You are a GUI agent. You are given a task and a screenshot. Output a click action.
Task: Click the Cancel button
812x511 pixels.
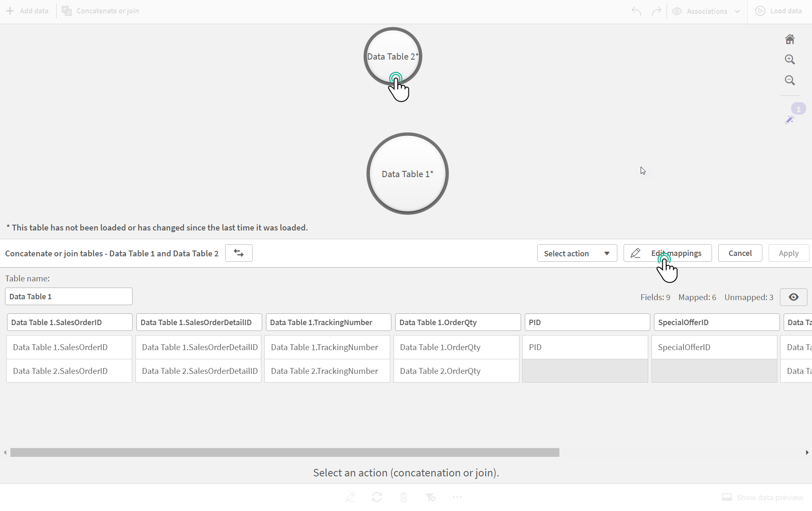click(x=740, y=253)
